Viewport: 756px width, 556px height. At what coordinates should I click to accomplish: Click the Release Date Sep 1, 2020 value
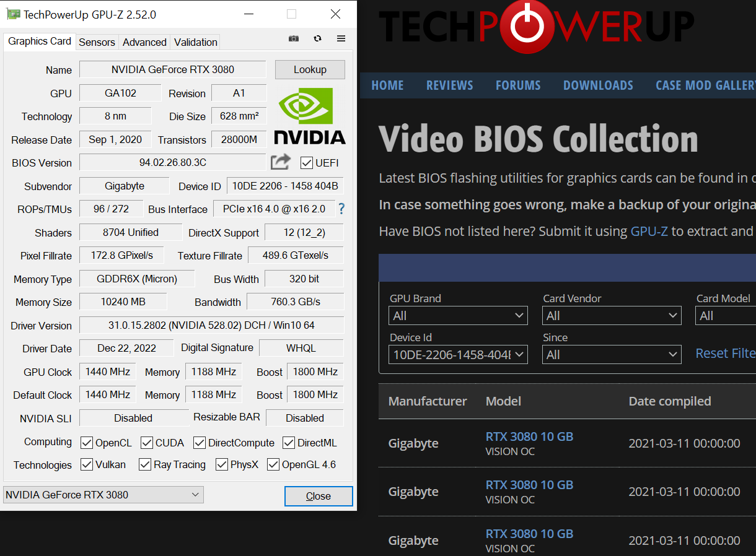(115, 139)
